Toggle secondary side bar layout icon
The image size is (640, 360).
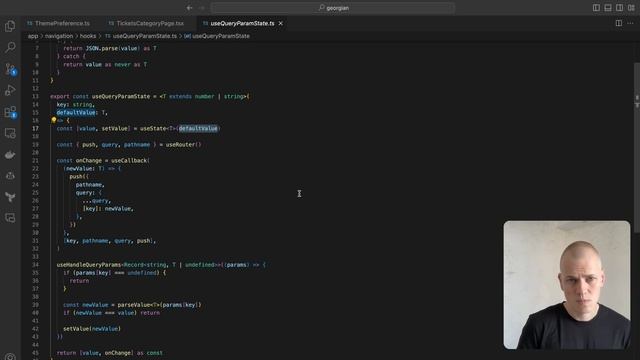coord(619,8)
